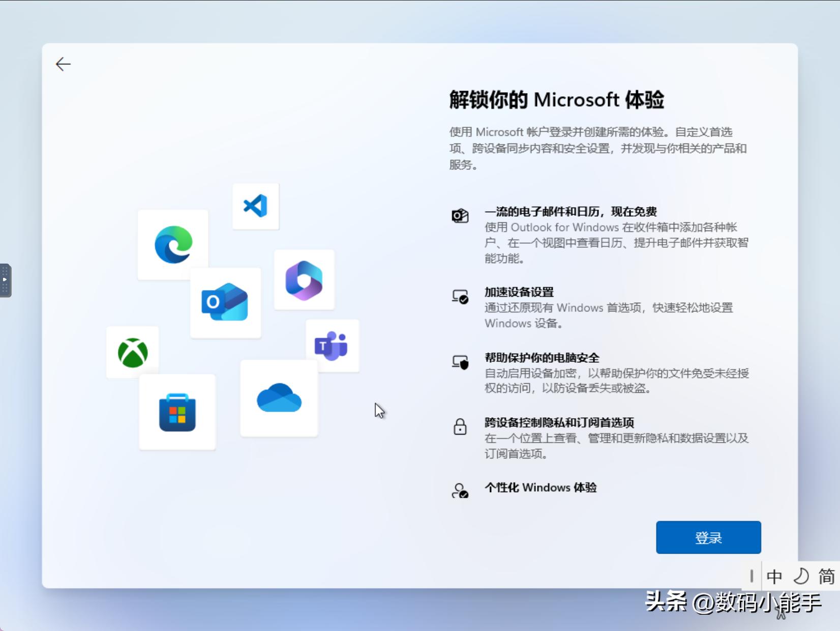Click the Visual Studio Code icon
The image size is (840, 631).
point(255,206)
